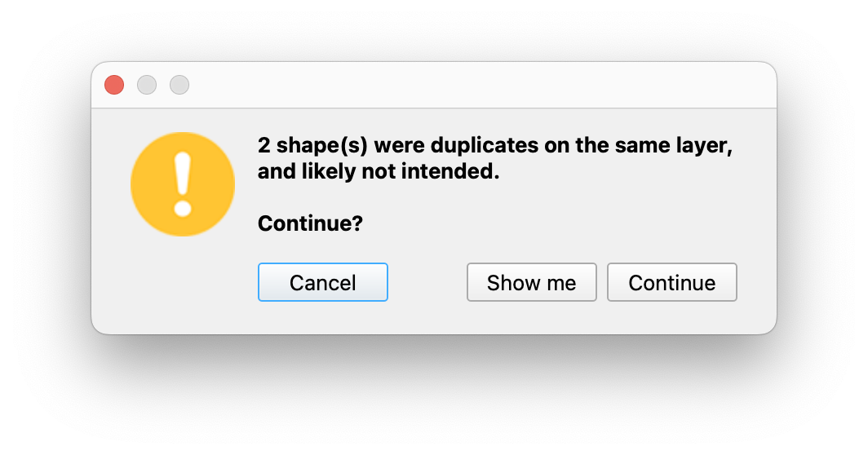Click the disabled zoom window button
The width and height of the screenshot is (868, 455).
coord(179,85)
